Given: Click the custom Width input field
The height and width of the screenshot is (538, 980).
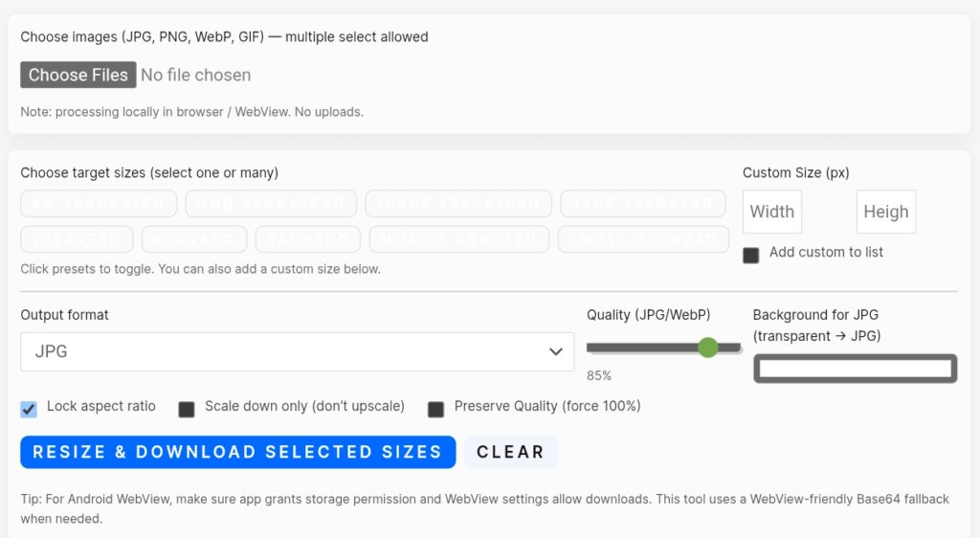Looking at the screenshot, I should point(771,213).
